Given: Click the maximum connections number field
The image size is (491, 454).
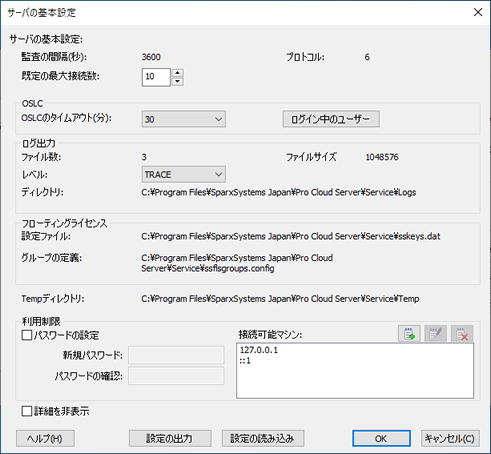Looking at the screenshot, I should 156,77.
